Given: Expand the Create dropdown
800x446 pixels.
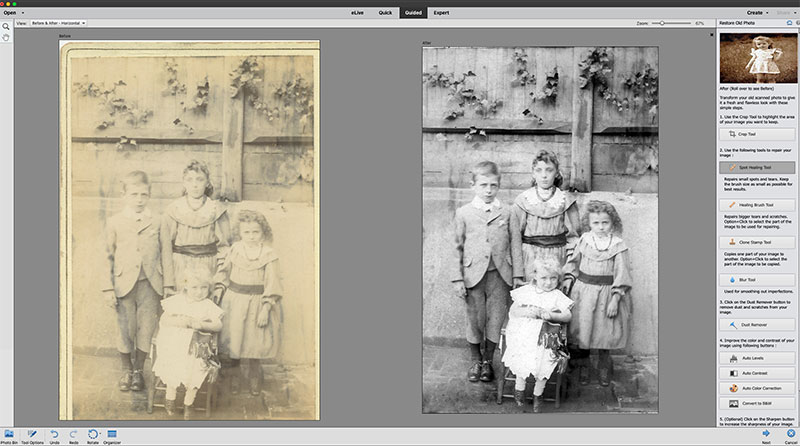Looking at the screenshot, I should click(x=758, y=13).
